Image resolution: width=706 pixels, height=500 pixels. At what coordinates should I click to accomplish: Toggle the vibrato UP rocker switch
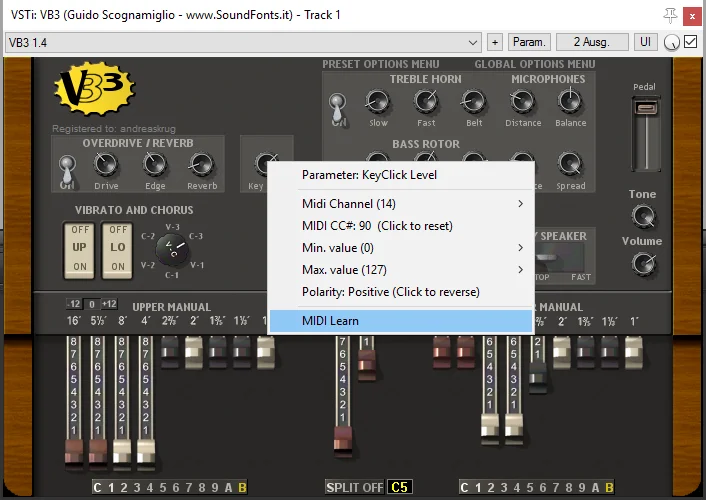pyautogui.click(x=79, y=248)
